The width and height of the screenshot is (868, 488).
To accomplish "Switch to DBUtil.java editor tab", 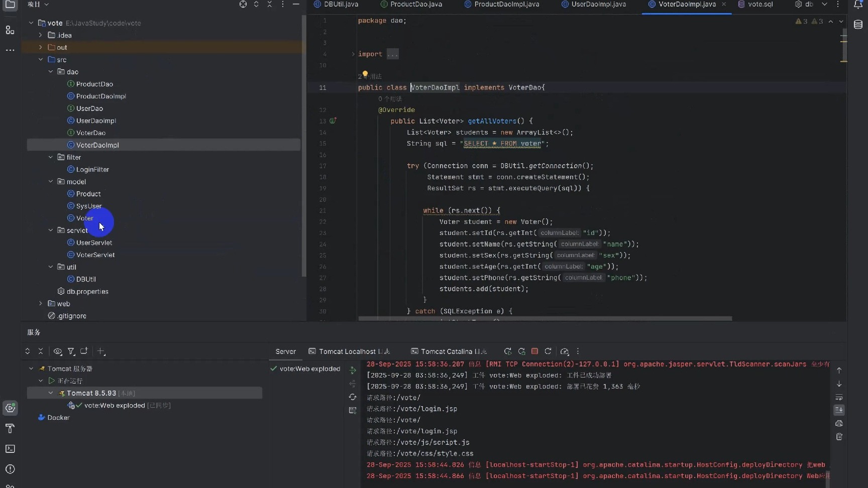I will (336, 4).
